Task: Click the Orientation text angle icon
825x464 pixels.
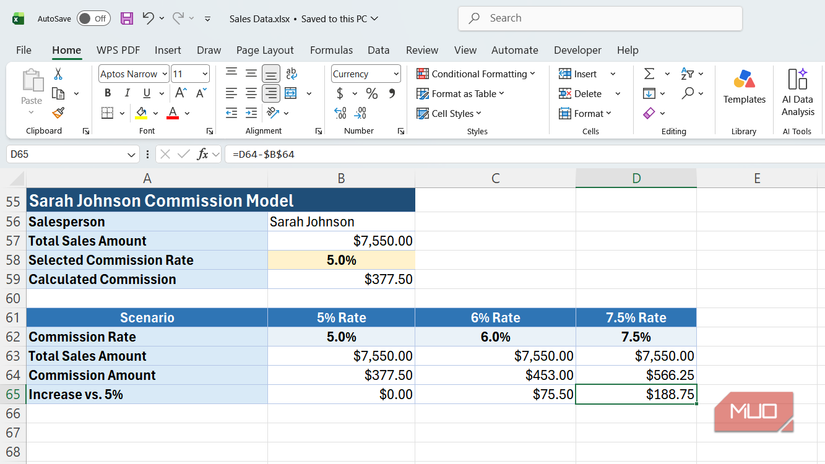Action: 273,113
